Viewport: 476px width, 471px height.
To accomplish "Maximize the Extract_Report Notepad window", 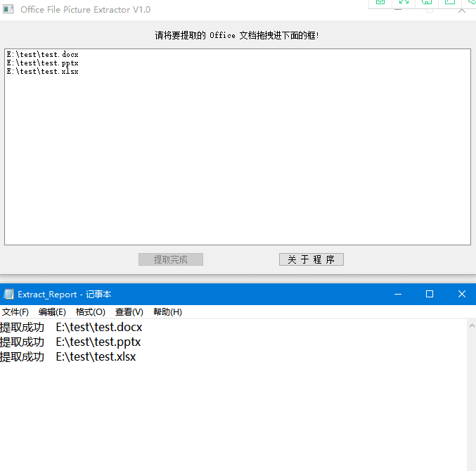I will tap(430, 294).
